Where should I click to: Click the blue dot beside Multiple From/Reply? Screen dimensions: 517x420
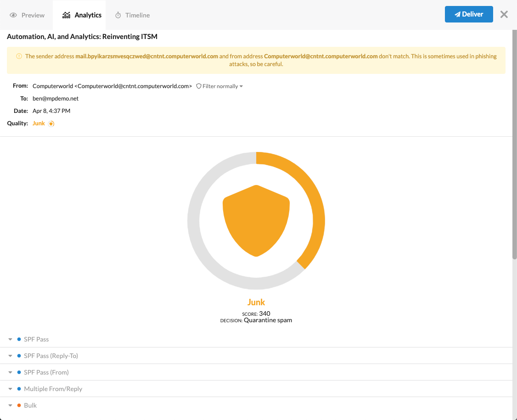[19, 389]
